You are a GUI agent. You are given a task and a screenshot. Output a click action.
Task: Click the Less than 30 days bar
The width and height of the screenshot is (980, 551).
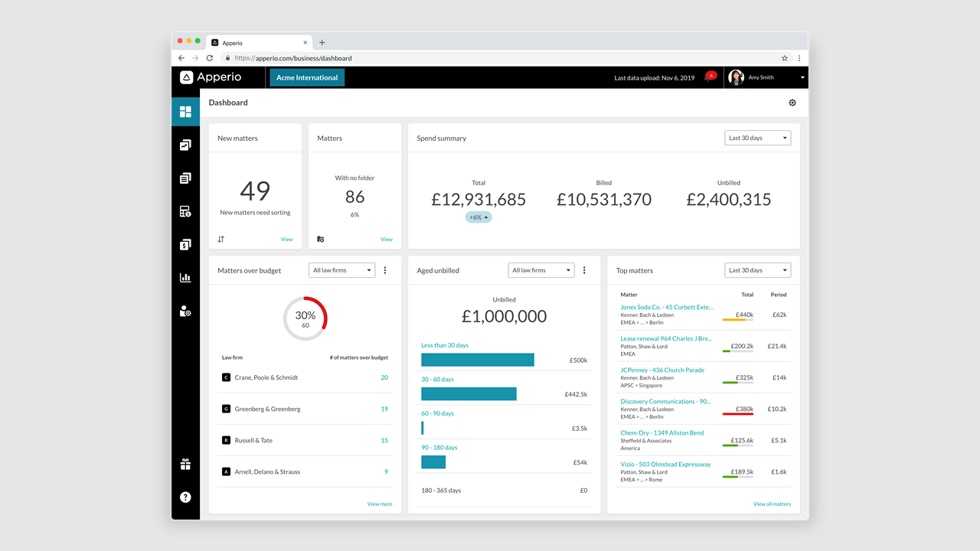[x=477, y=360]
